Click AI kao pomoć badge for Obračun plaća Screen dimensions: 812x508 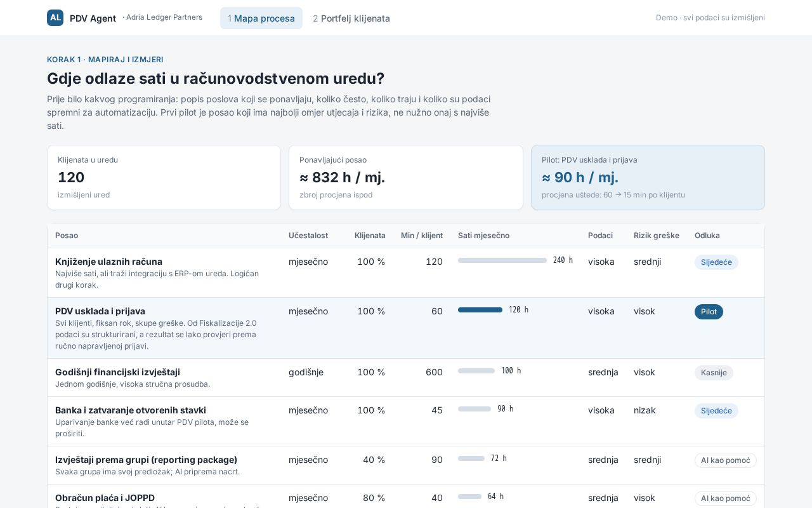(726, 498)
